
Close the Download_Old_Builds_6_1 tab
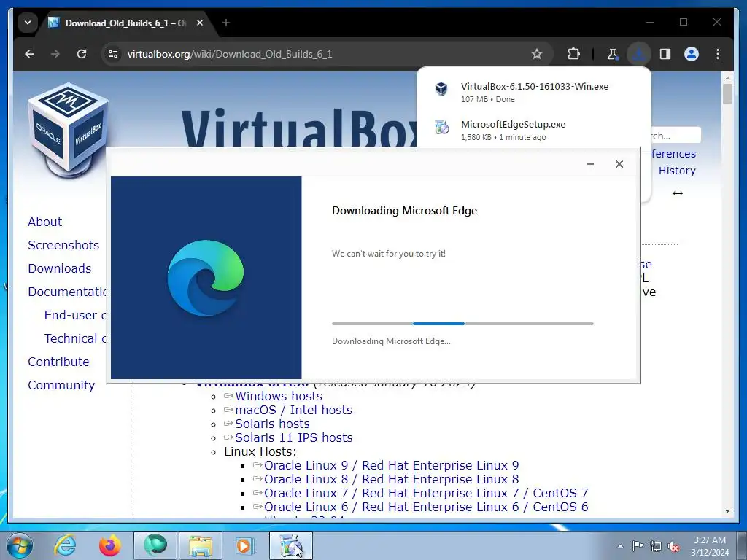pos(200,23)
